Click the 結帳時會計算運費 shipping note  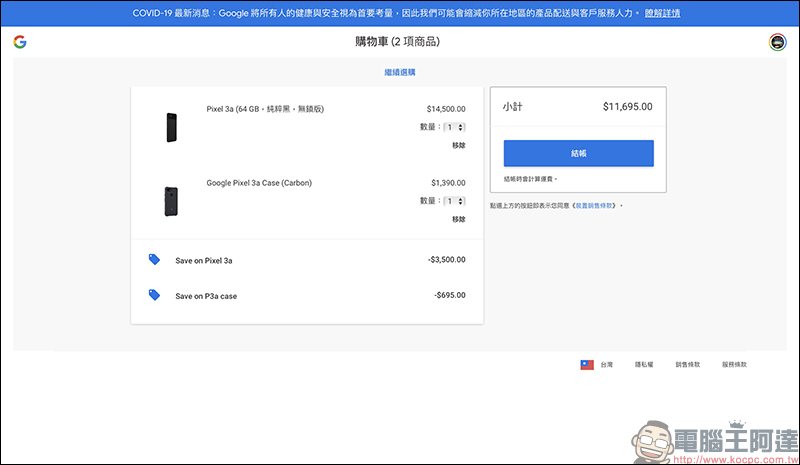[x=530, y=179]
